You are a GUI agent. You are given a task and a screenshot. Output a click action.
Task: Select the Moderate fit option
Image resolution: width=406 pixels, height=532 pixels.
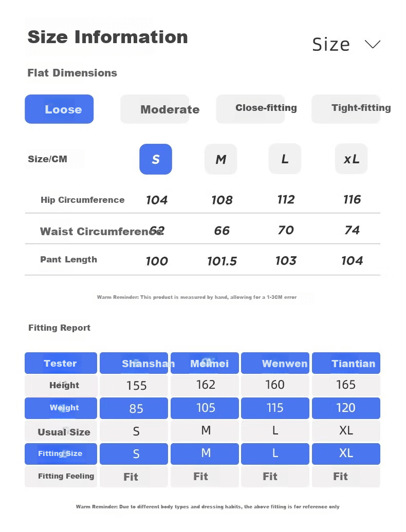[155, 109]
